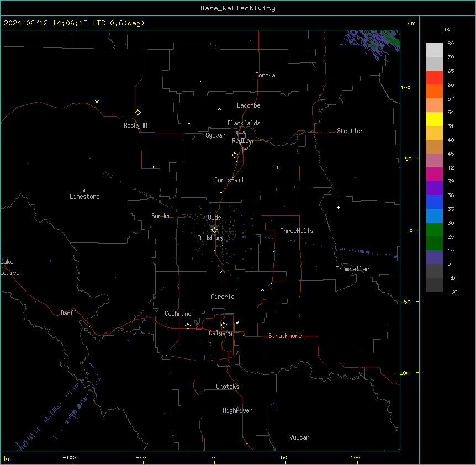Select the green 20–30 dBZ legend swatch
476x465 pixels.
434,230
